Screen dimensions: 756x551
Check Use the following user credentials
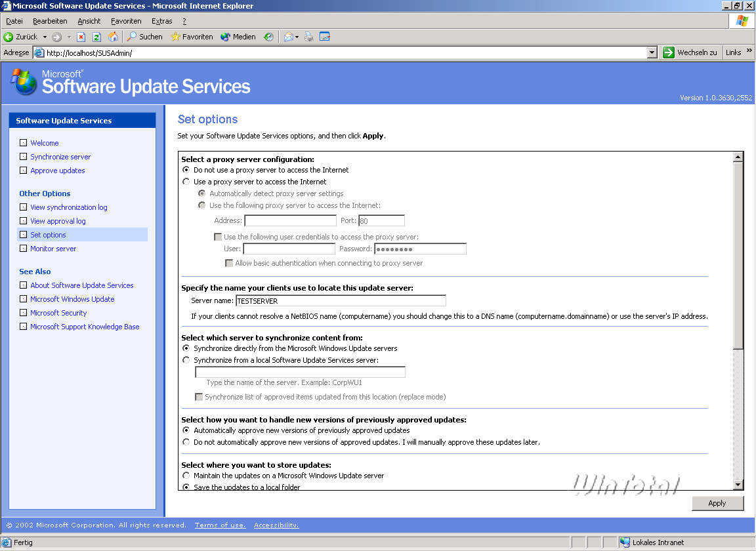click(x=218, y=237)
